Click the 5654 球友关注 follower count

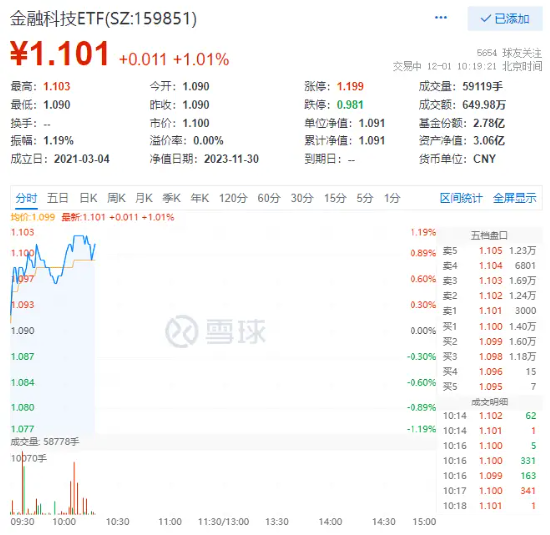coord(509,53)
